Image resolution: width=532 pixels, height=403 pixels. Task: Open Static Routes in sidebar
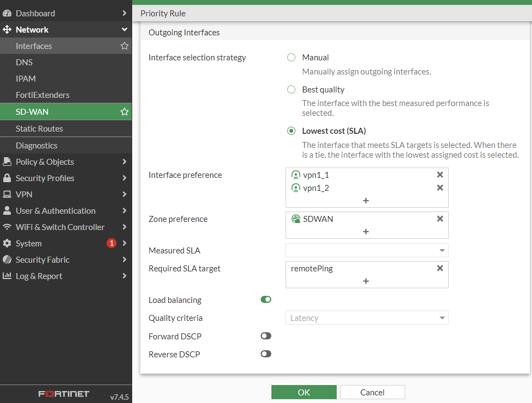coord(39,128)
